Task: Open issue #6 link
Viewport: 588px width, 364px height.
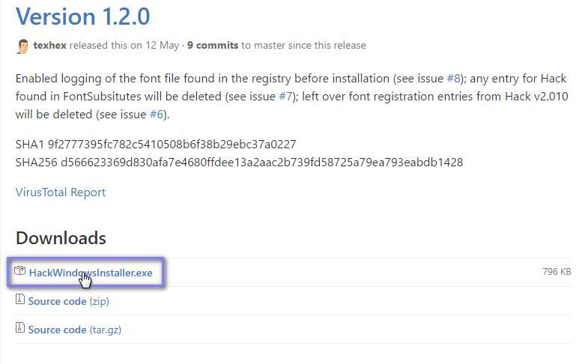Action: point(157,115)
